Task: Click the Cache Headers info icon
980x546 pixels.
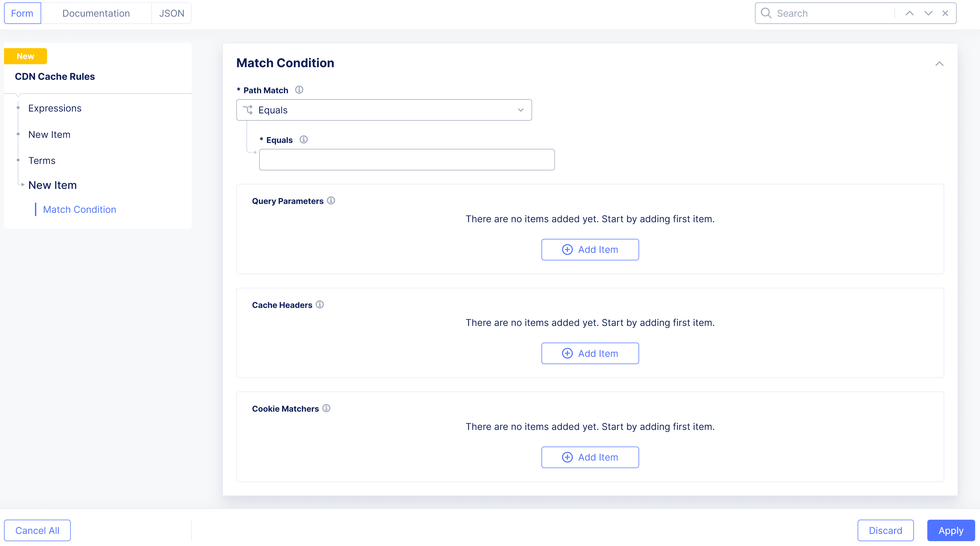Action: (x=320, y=304)
